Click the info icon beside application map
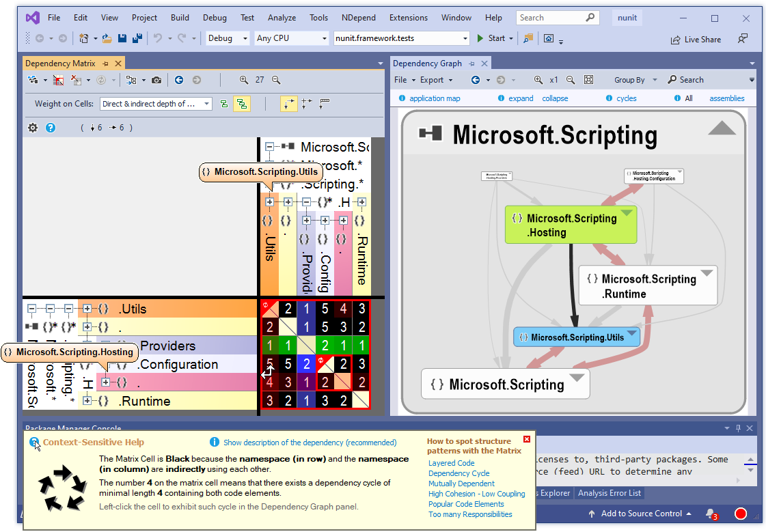766x532 pixels. pos(402,98)
